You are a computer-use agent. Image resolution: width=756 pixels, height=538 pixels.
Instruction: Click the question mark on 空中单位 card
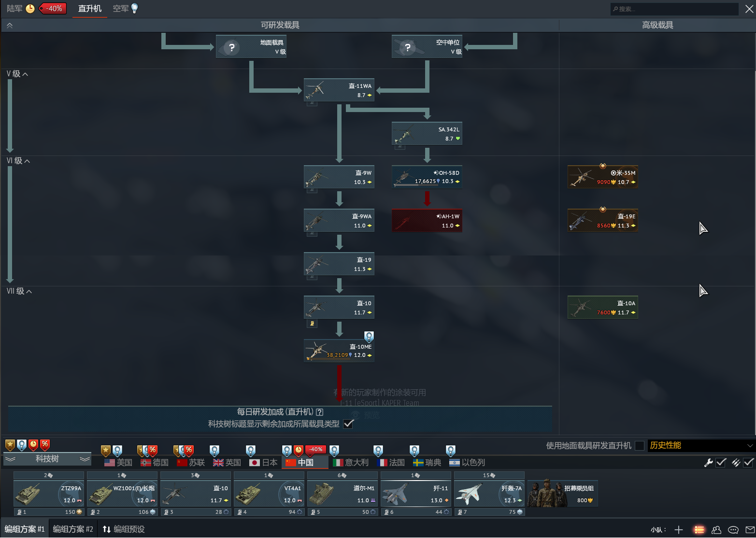pos(408,47)
